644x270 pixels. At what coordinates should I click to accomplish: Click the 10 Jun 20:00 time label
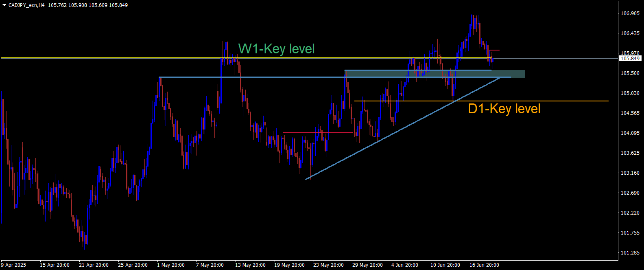pos(445,265)
